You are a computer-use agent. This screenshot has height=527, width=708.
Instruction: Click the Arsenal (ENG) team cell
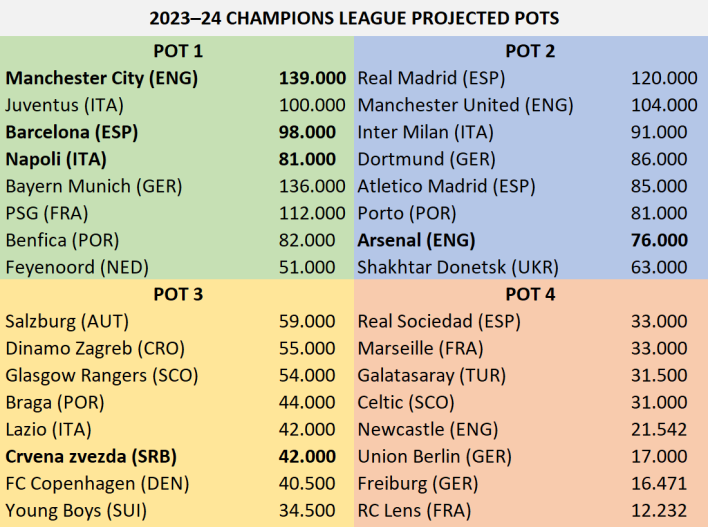tap(416, 240)
